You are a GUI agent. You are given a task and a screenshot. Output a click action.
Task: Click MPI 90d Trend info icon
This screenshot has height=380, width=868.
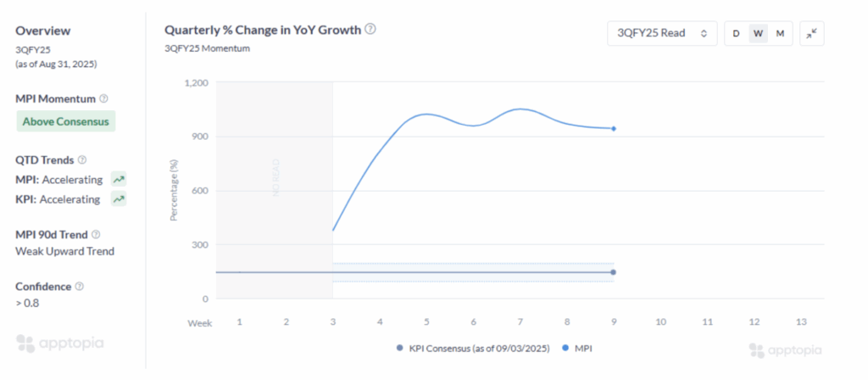96,235
